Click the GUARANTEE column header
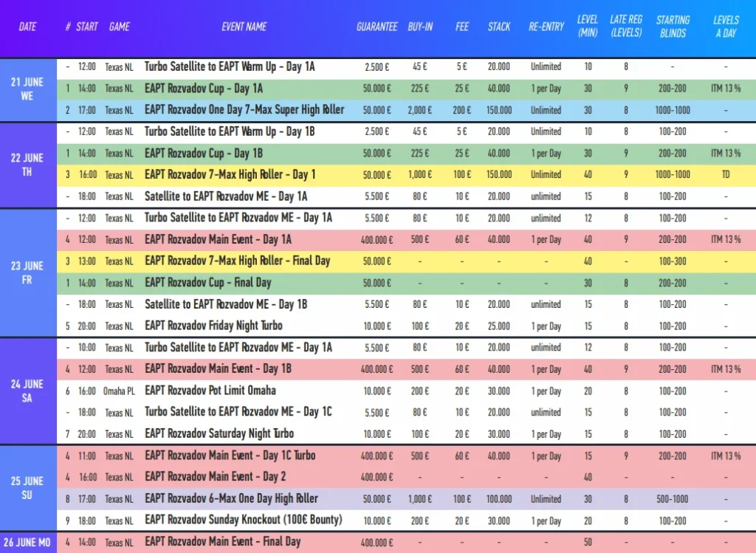 pos(377,27)
